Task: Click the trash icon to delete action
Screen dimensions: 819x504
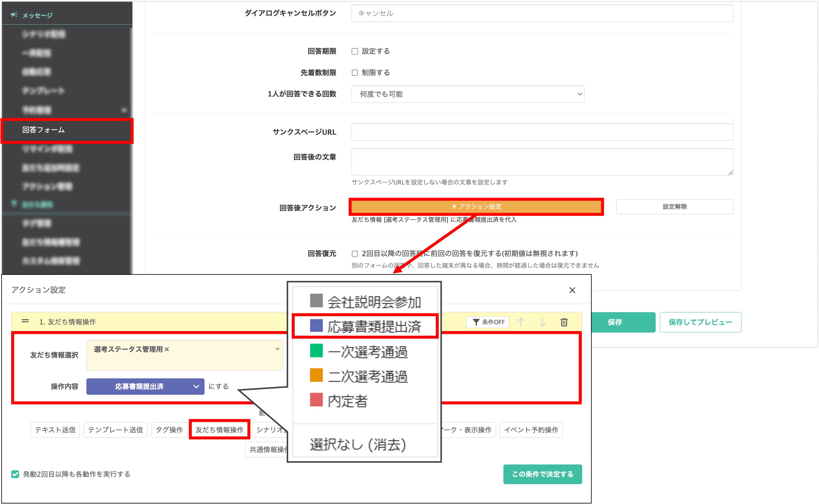Action: pos(564,322)
